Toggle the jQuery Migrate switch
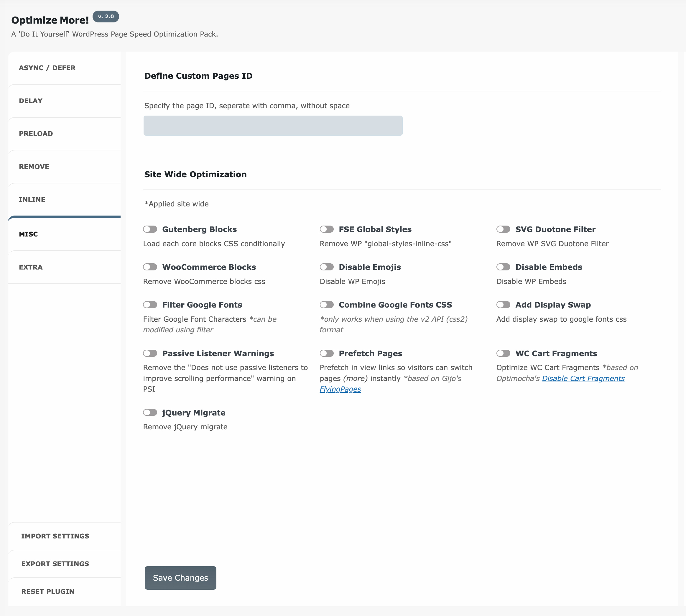The height and width of the screenshot is (616, 686). 150,412
